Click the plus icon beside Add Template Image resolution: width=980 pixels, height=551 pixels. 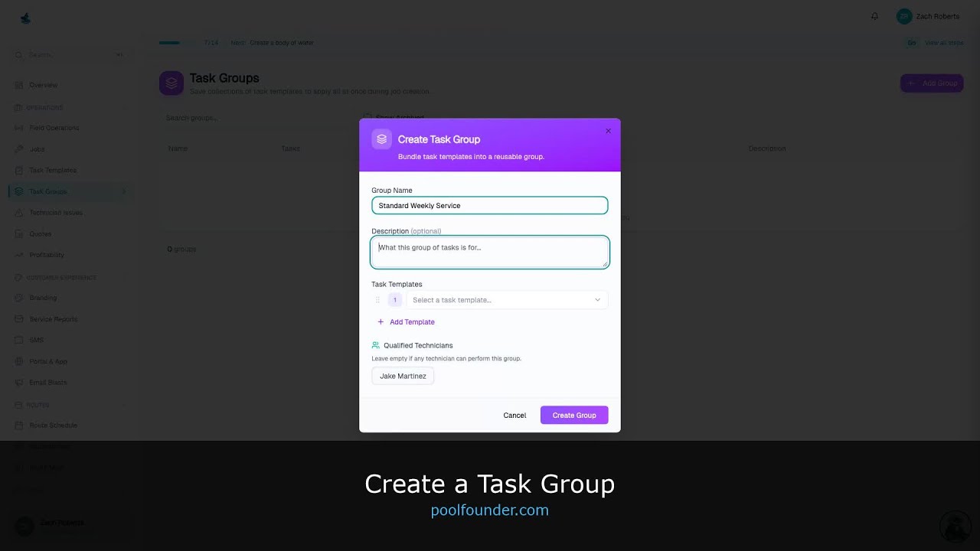tap(381, 322)
